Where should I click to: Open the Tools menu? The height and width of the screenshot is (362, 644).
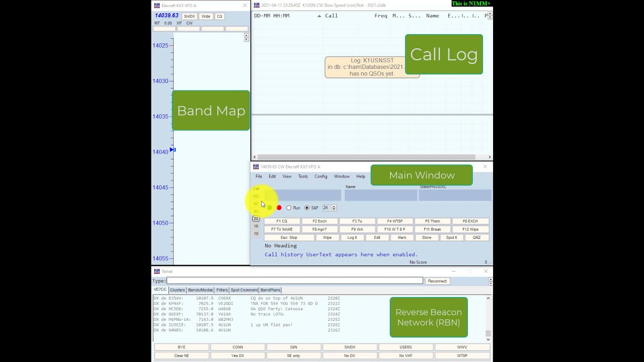pos(303,176)
